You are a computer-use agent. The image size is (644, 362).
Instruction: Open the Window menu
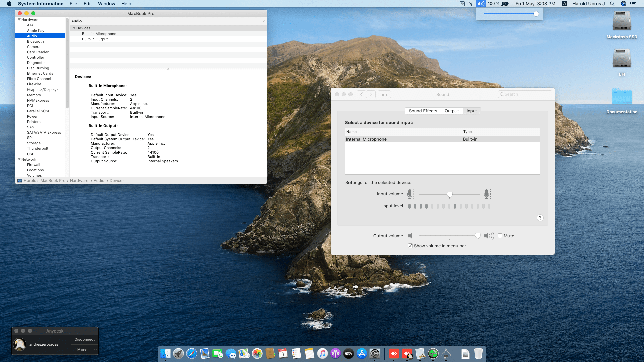click(x=106, y=4)
